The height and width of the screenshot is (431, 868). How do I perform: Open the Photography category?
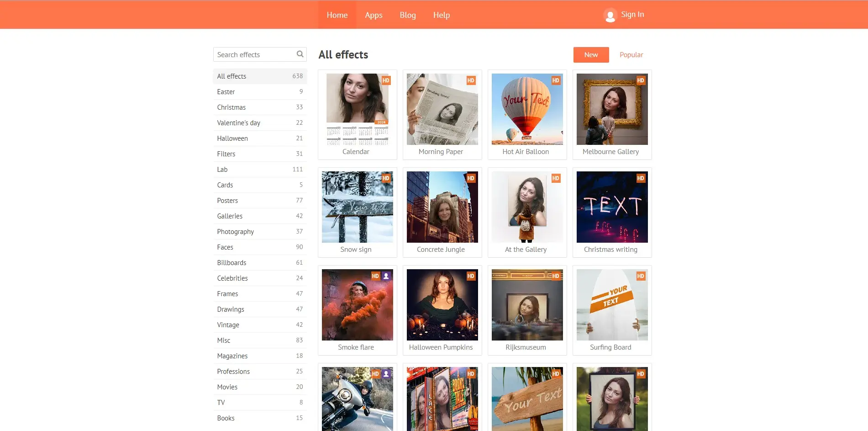click(260, 232)
